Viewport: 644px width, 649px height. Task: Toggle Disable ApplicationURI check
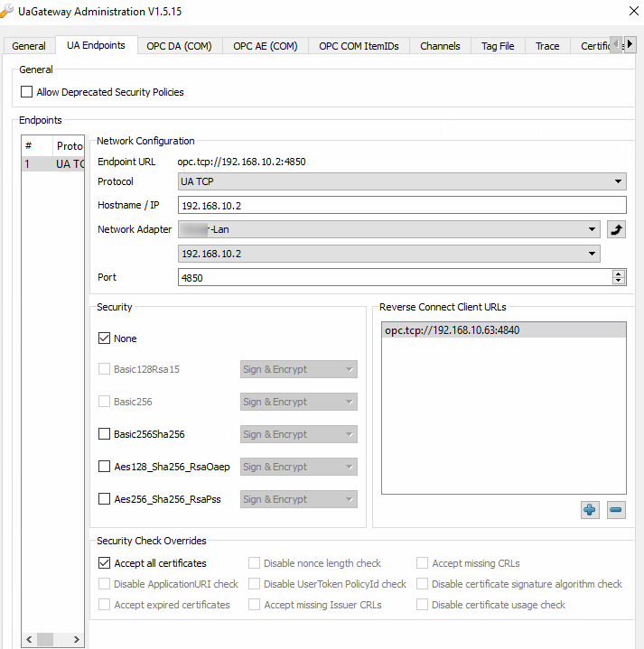point(104,584)
